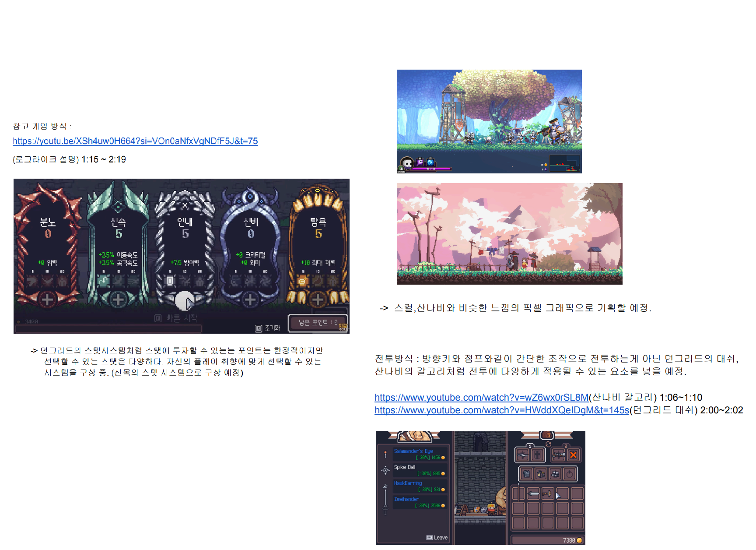
Task: Click the +7.5 방어력 bonus text
Action: pos(185,263)
